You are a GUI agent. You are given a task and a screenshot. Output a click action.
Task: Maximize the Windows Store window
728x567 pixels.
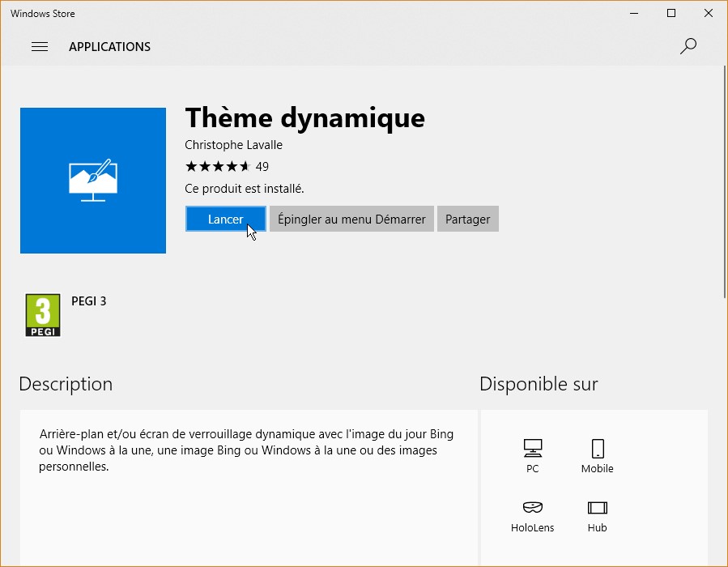click(671, 13)
